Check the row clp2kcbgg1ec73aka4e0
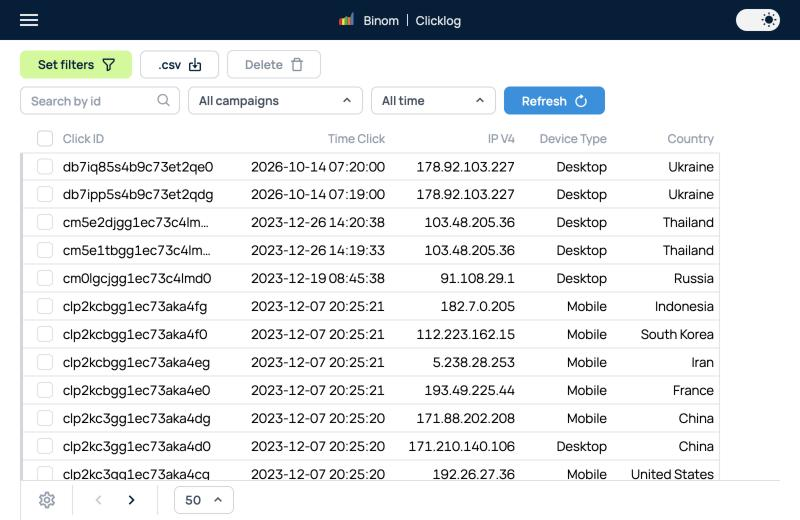800x520 pixels. (x=45, y=390)
